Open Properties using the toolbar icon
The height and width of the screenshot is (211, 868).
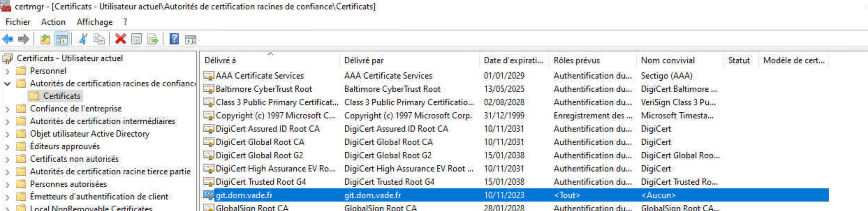click(x=137, y=39)
